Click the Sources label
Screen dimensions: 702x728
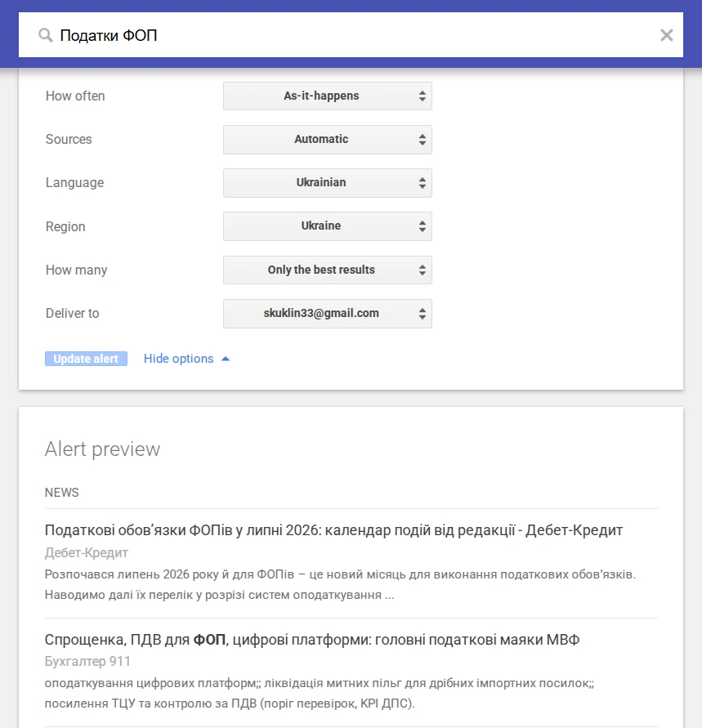tap(69, 139)
